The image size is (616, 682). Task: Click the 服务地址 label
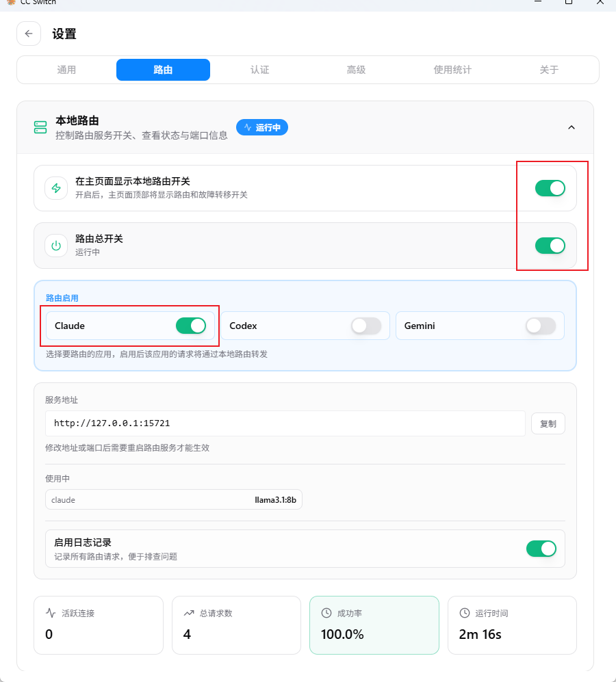tap(62, 399)
